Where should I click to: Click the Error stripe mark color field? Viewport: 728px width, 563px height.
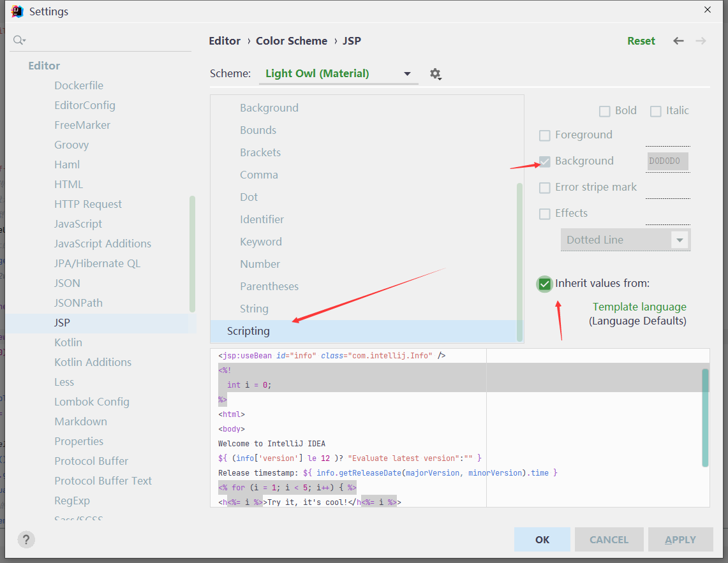(x=667, y=188)
